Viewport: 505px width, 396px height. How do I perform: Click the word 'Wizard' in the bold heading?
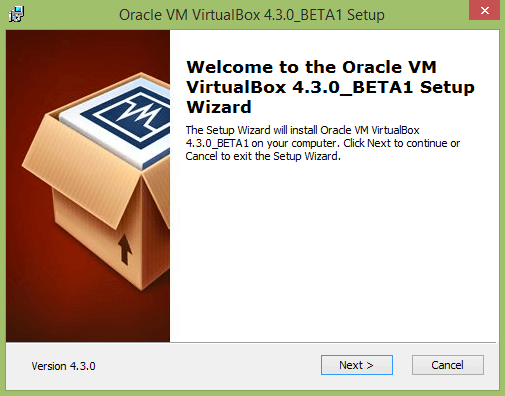219,107
